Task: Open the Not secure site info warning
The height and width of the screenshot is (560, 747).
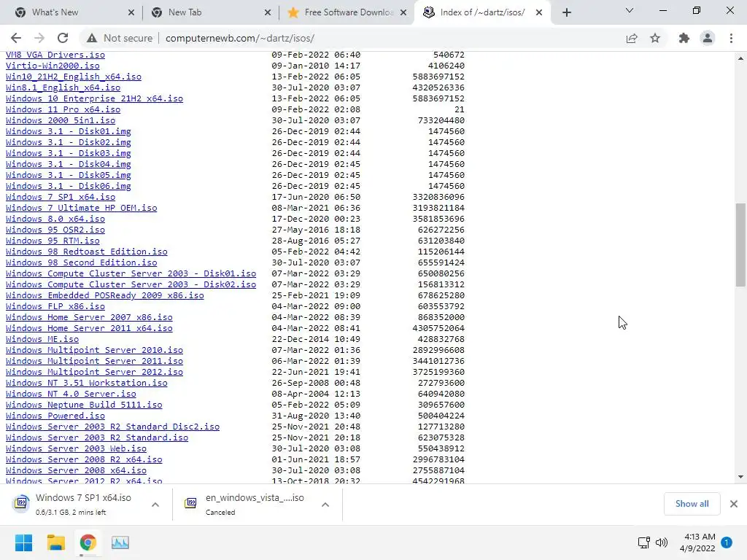Action: coord(120,38)
